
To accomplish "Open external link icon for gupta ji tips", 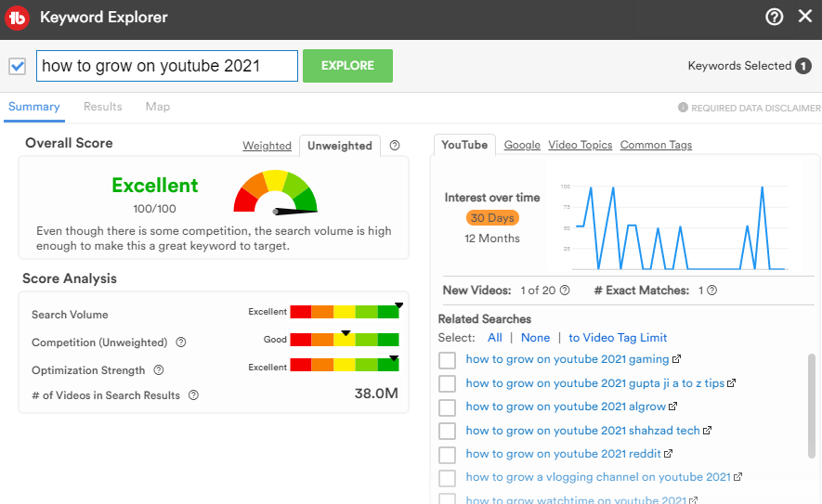I will (731, 383).
